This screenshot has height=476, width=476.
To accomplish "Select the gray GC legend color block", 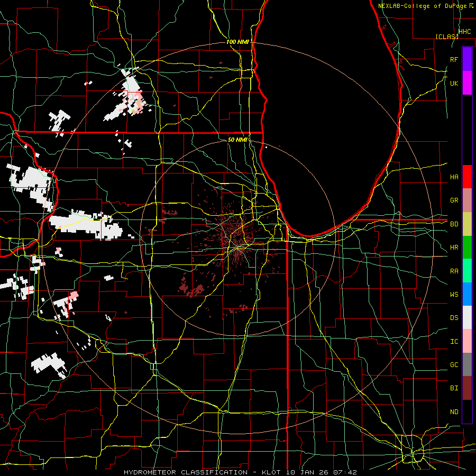I will tap(467, 364).
